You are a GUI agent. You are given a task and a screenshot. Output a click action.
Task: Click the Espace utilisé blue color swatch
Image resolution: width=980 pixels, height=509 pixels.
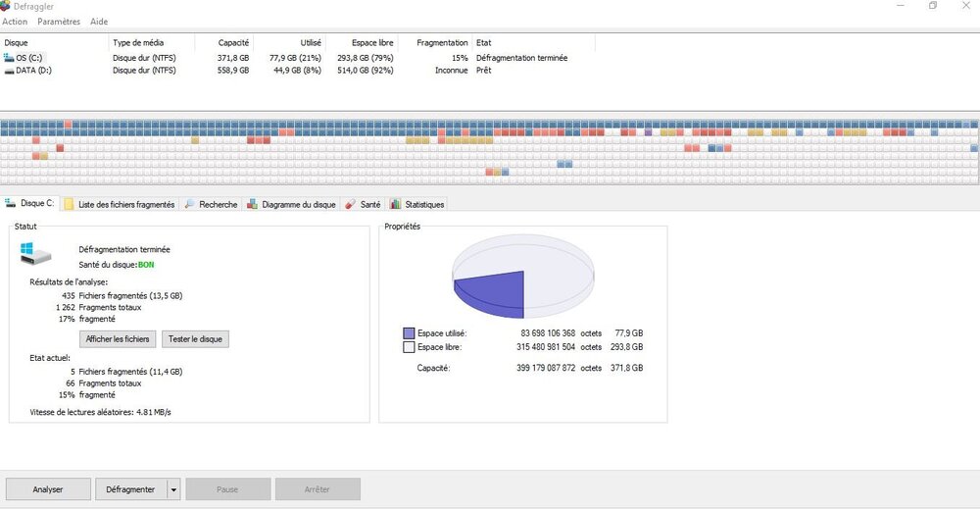coord(409,333)
